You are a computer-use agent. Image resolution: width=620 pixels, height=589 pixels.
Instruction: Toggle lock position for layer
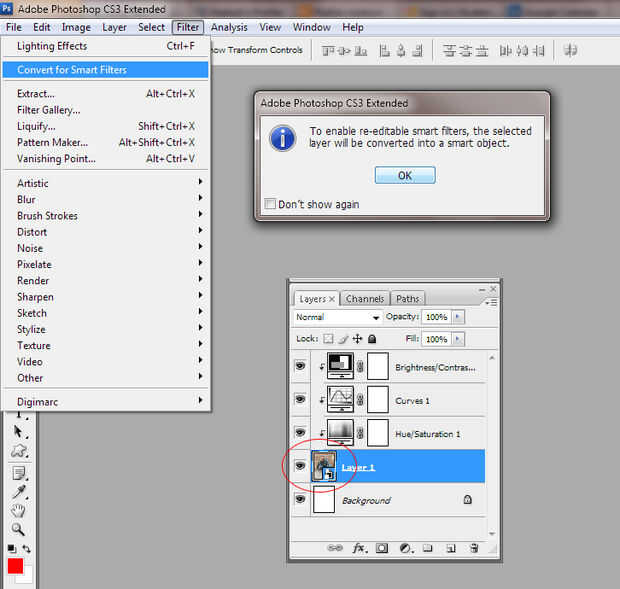[357, 339]
